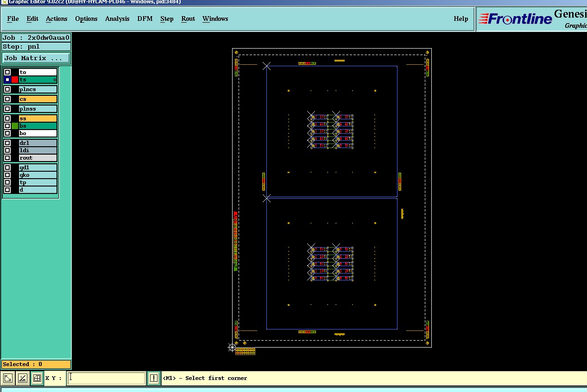The width and height of the screenshot is (587, 392).
Task: Click the exclamation mark icon next to coordinate field
Action: pos(153,378)
